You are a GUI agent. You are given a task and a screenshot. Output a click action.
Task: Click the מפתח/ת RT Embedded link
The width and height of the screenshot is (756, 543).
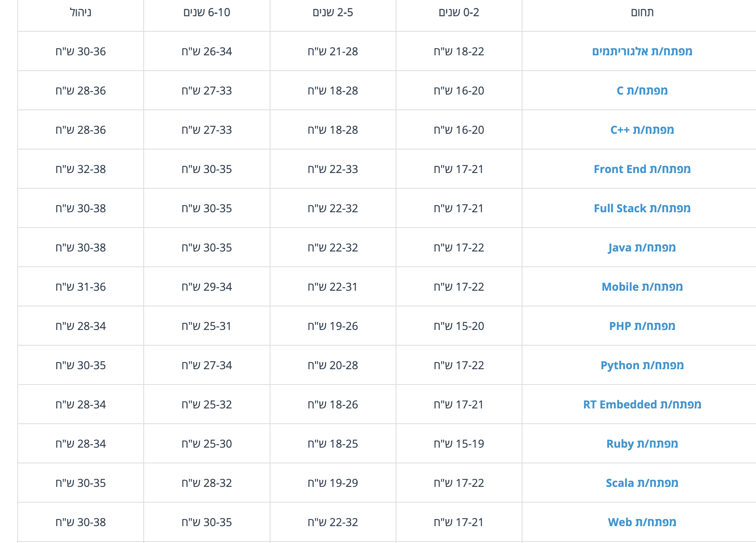tap(642, 405)
